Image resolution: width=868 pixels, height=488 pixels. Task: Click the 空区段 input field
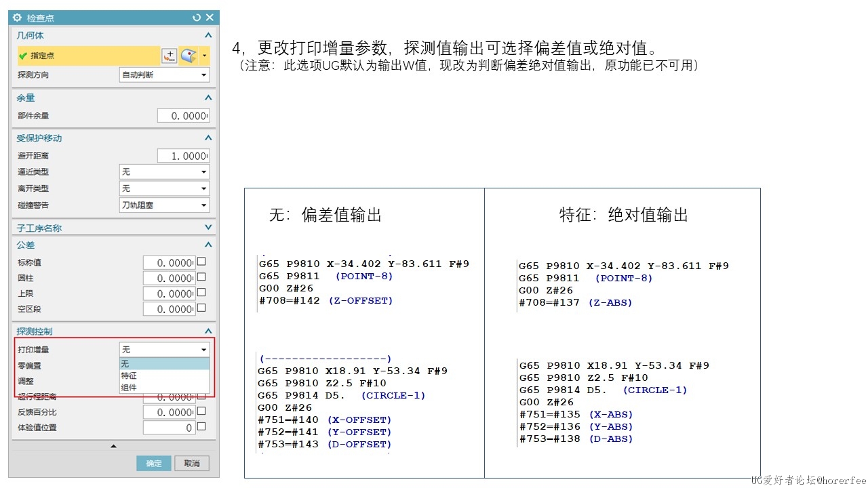[169, 309]
